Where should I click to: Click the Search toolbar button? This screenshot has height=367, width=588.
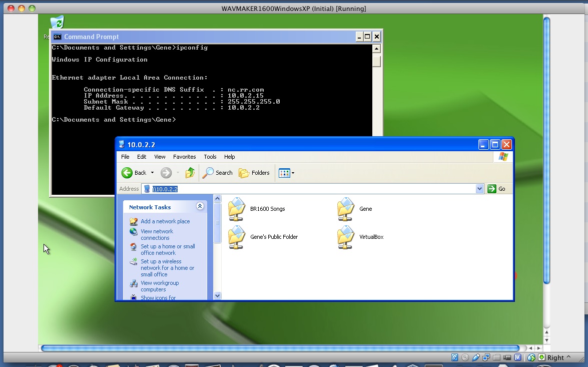coord(218,173)
